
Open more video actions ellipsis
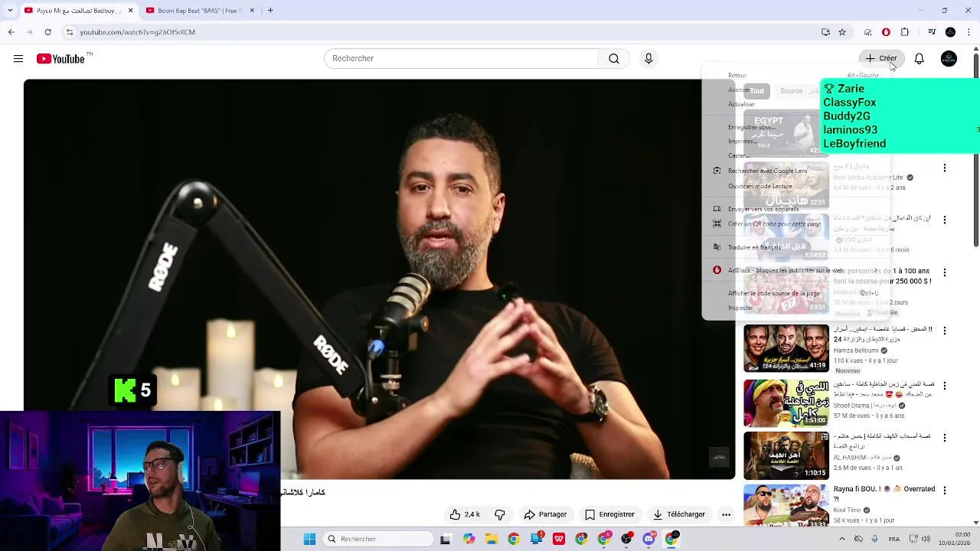pyautogui.click(x=726, y=514)
